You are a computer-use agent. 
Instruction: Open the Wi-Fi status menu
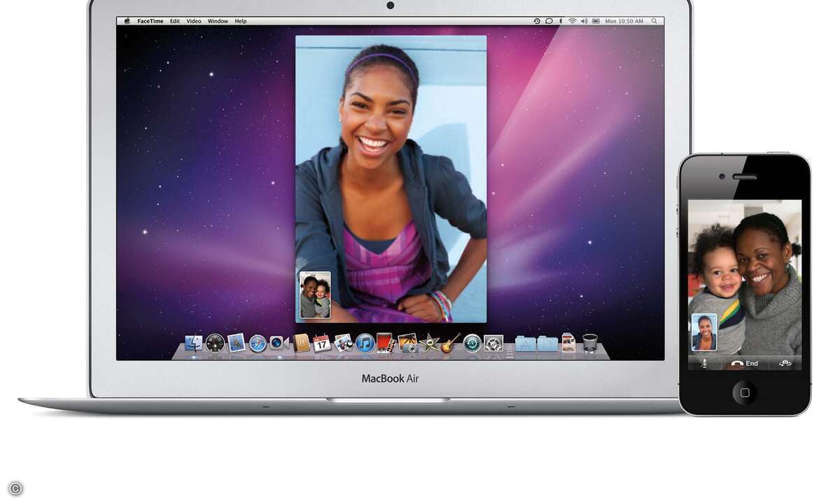coord(572,22)
